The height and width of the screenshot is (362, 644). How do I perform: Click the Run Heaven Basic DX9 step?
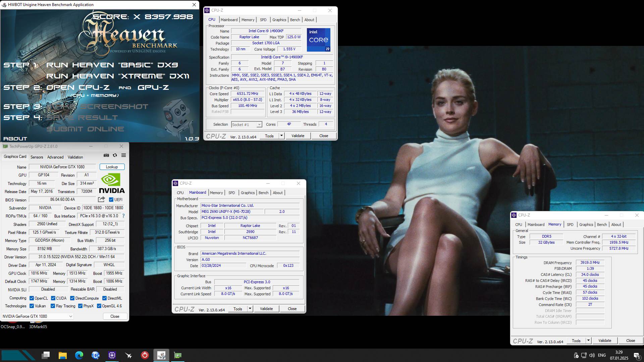pyautogui.click(x=112, y=65)
